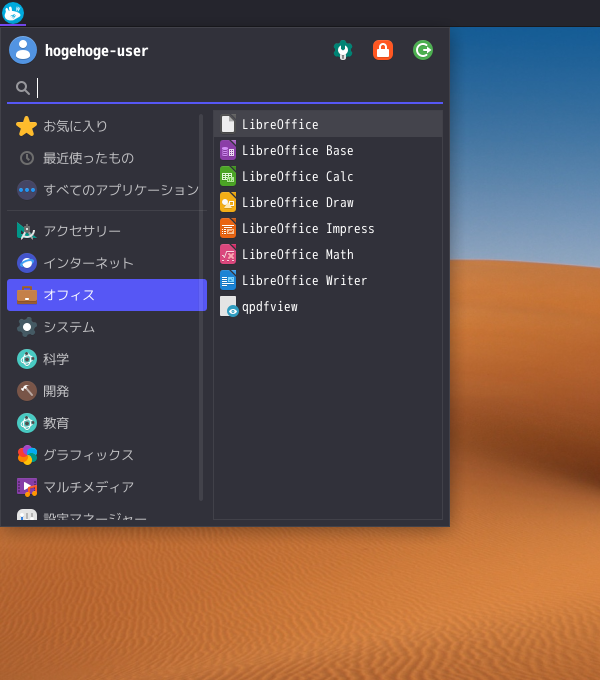Click the hogehoge-user avatar icon
The height and width of the screenshot is (680, 600).
pos(23,50)
